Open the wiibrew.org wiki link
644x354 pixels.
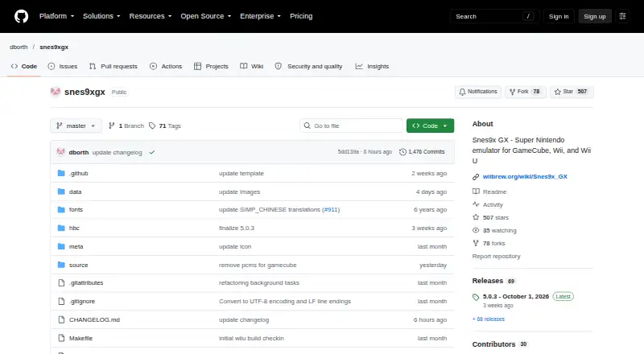pyautogui.click(x=525, y=176)
